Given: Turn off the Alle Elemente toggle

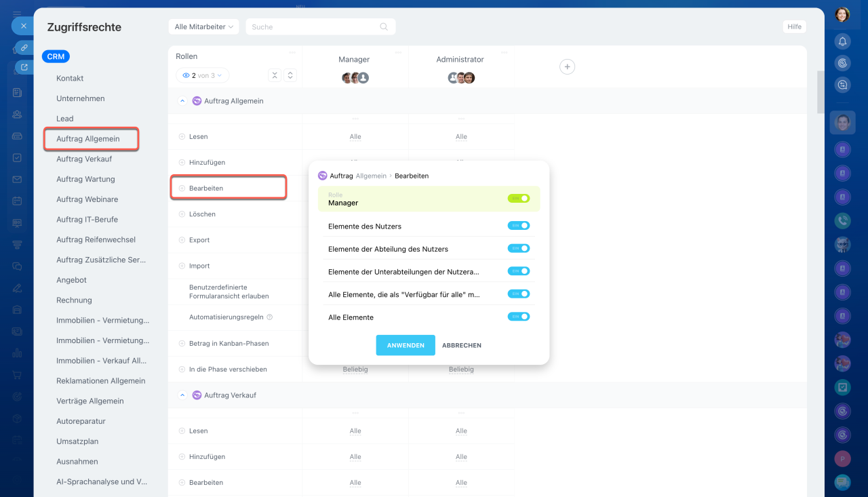Looking at the screenshot, I should (x=518, y=317).
